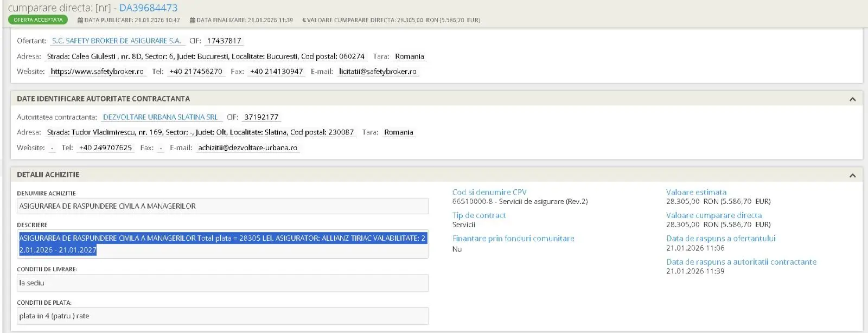Click the contracting authority CIF 37192177

coord(261,117)
